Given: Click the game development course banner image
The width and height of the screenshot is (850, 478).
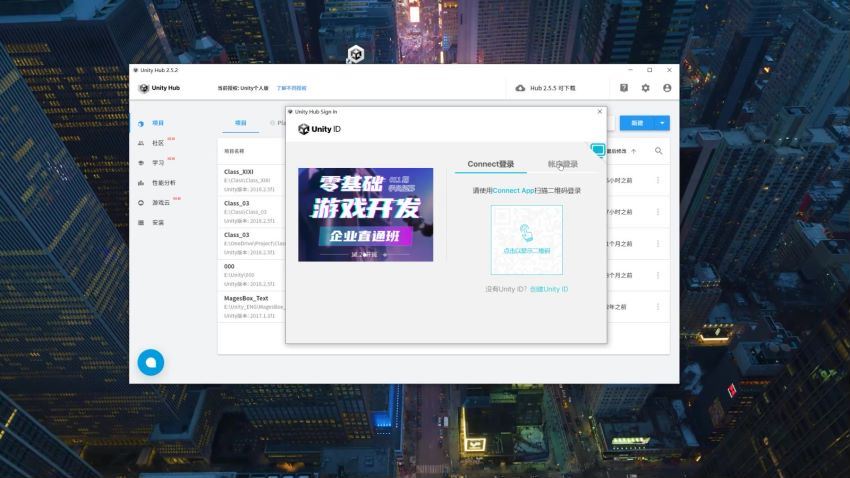Looking at the screenshot, I should click(365, 214).
